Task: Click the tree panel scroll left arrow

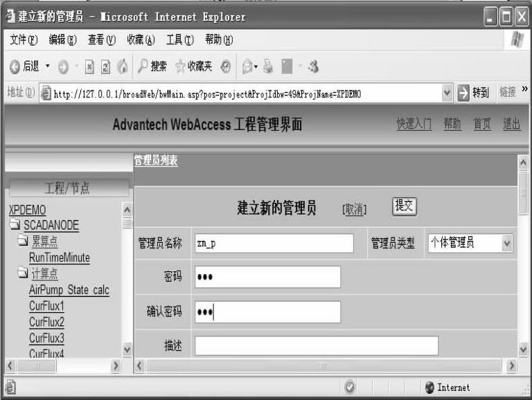Action: click(x=10, y=366)
